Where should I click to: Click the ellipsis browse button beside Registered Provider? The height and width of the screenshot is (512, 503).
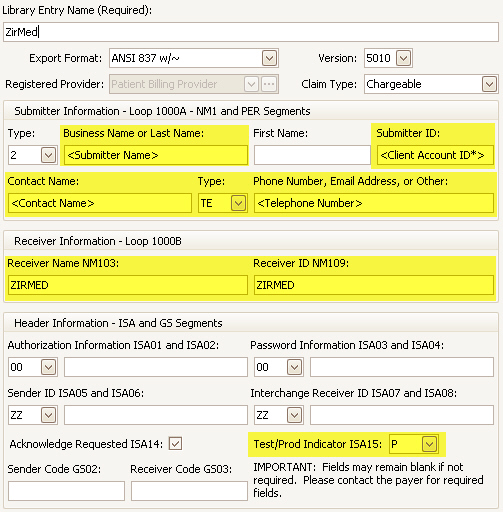tap(269, 84)
